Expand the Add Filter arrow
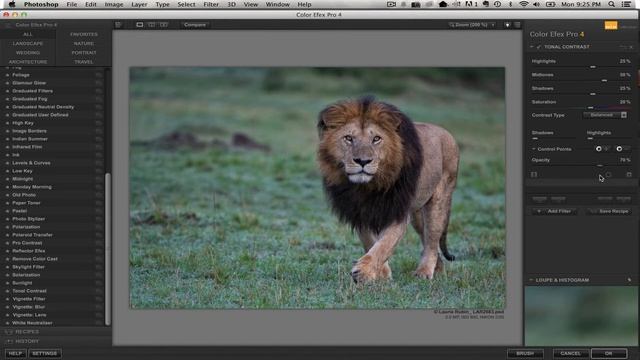This screenshot has width=640, height=360. click(x=539, y=211)
